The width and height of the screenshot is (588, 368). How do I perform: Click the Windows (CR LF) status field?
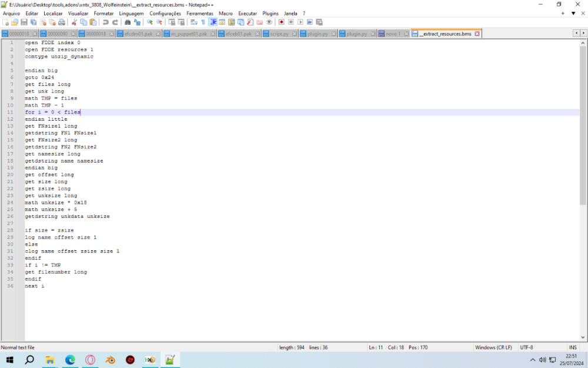point(493,347)
